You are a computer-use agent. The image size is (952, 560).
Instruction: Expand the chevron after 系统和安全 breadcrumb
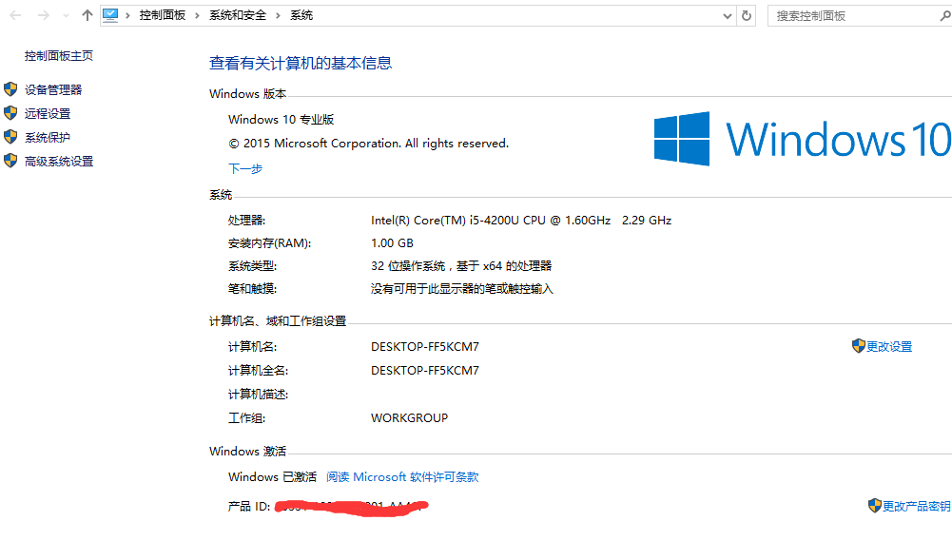click(x=278, y=16)
